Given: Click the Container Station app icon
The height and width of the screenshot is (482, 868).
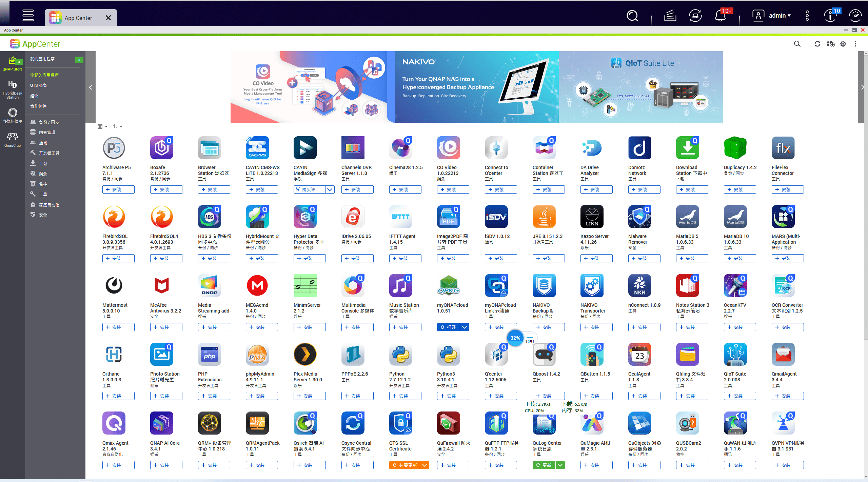Looking at the screenshot, I should coord(544,148).
